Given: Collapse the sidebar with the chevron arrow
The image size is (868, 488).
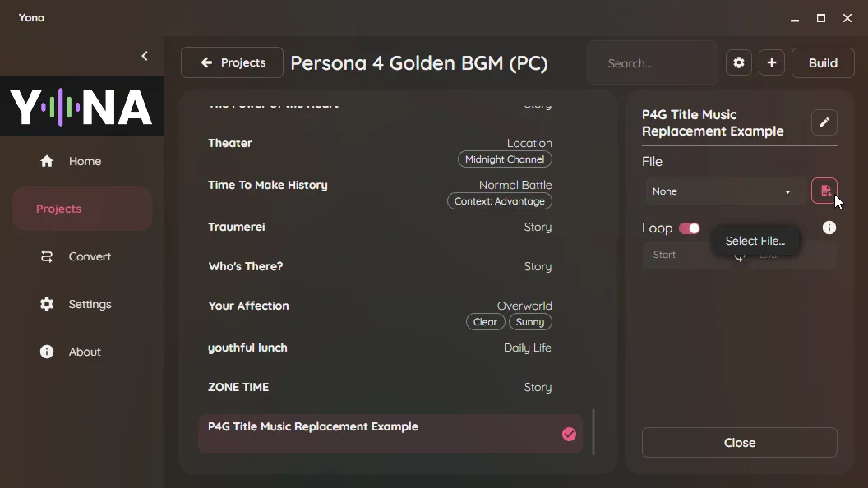Looking at the screenshot, I should pos(145,56).
